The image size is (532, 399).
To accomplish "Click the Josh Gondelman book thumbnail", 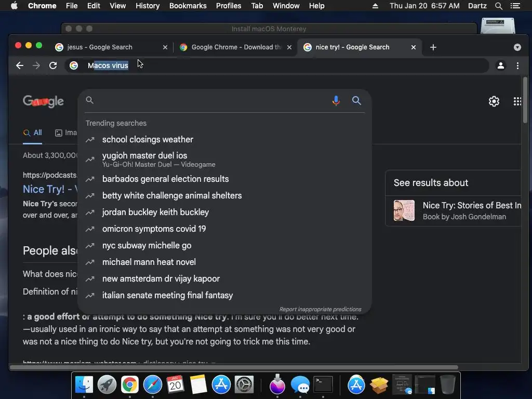I will tap(404, 210).
